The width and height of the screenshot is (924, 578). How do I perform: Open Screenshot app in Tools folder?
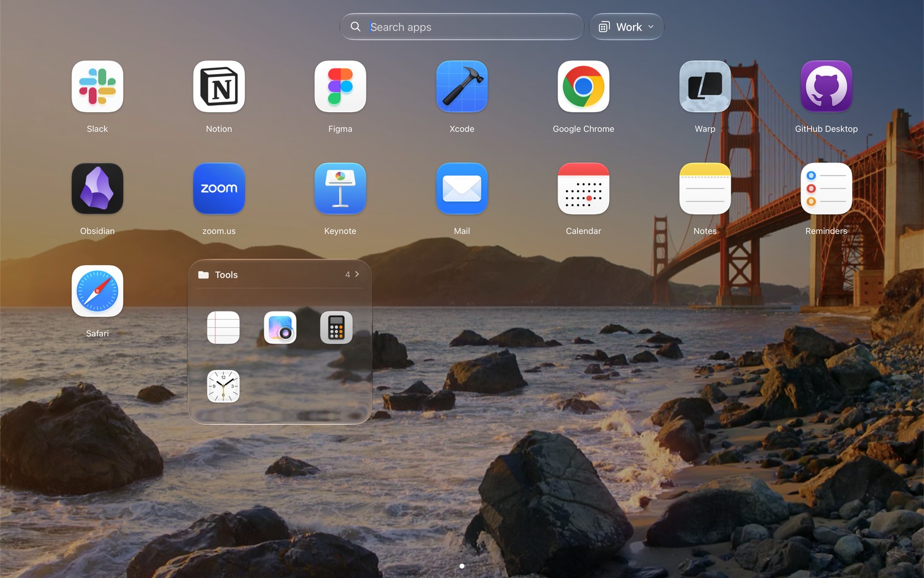280,328
